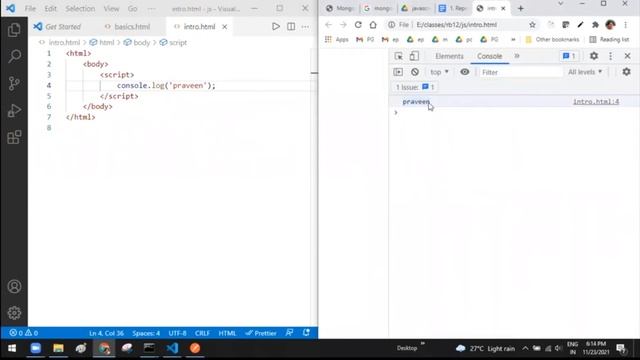Open the Go menu

pos(132,9)
